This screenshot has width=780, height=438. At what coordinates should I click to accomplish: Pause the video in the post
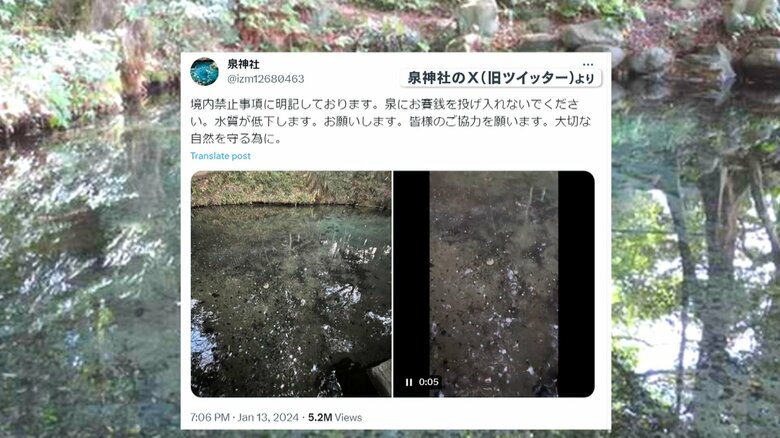tap(408, 382)
